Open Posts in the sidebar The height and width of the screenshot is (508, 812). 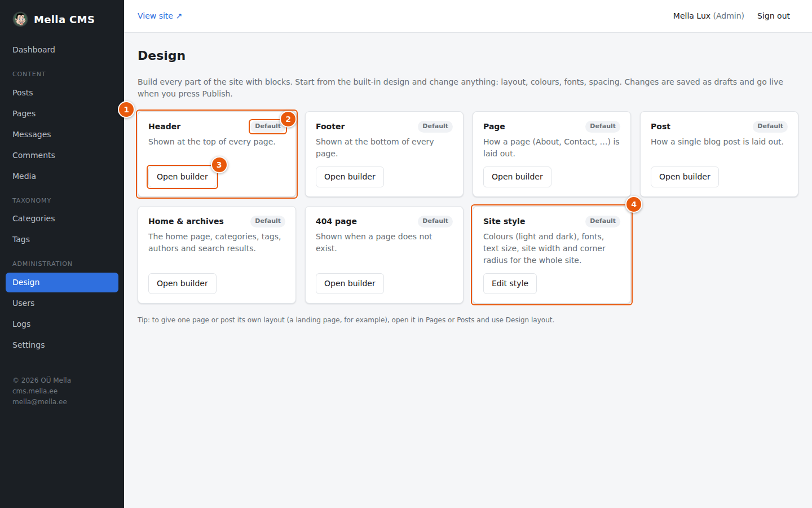click(62, 93)
